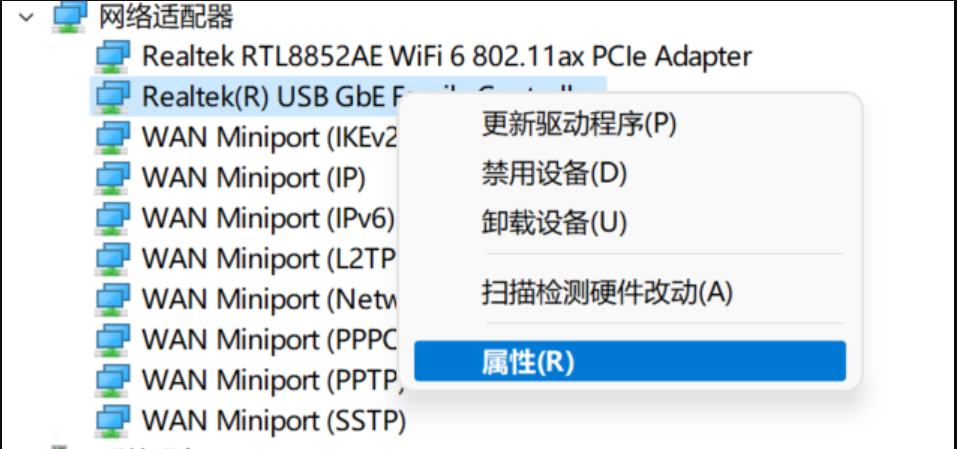
Task: Click the Realtek USB GbE adapter icon
Action: [x=112, y=96]
